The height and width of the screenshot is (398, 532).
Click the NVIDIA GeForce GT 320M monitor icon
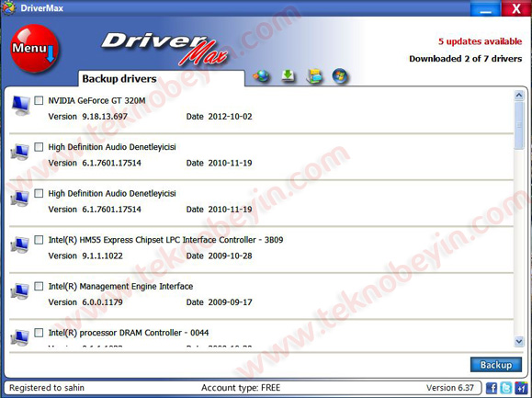click(x=21, y=105)
